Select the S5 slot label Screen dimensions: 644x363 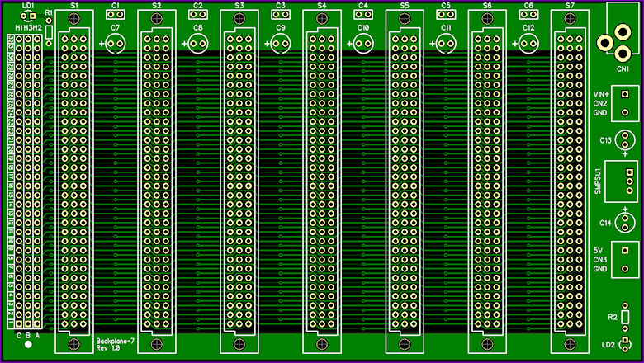[405, 5]
